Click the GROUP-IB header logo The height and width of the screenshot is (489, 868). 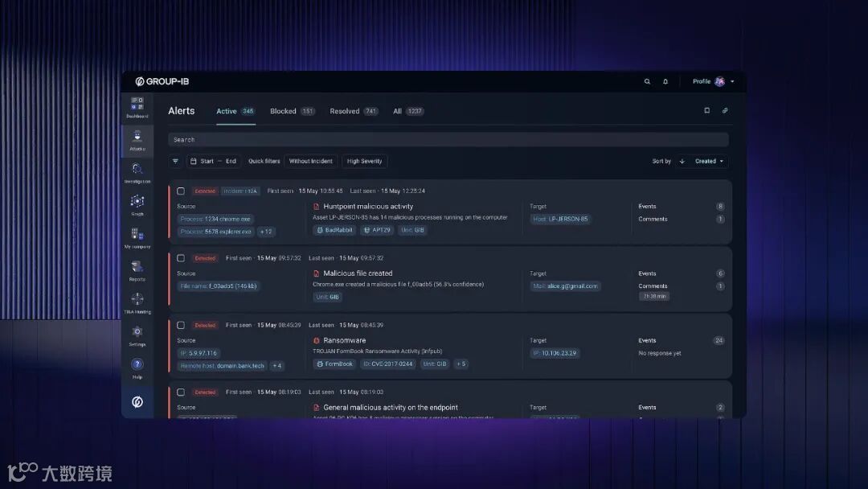(x=162, y=81)
